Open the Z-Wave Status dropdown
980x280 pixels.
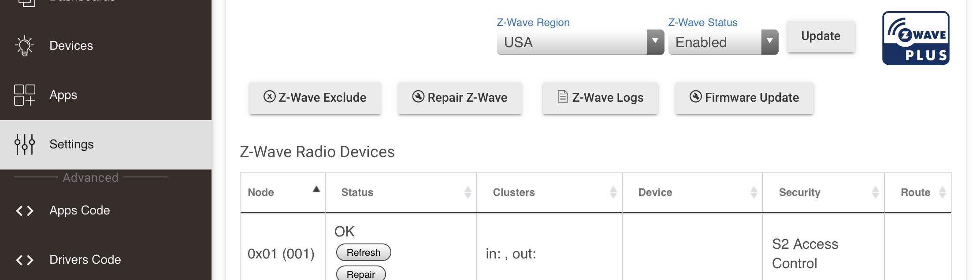pyautogui.click(x=723, y=42)
